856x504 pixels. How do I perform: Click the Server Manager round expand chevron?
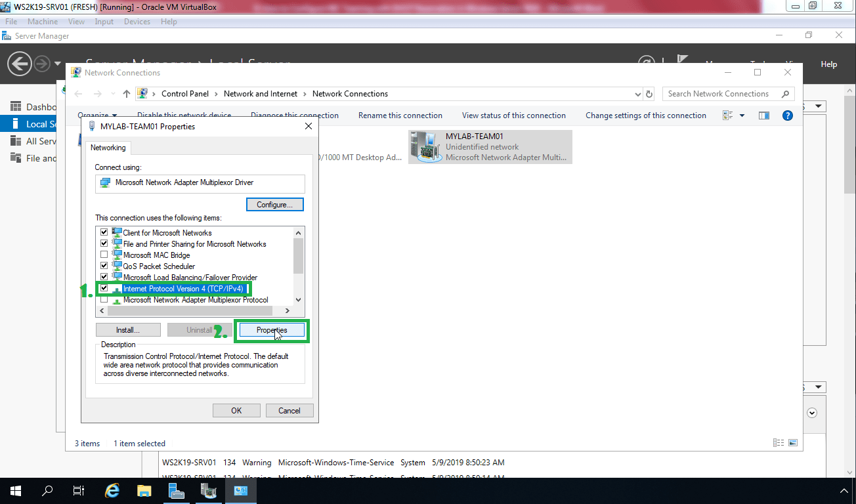pyautogui.click(x=812, y=413)
